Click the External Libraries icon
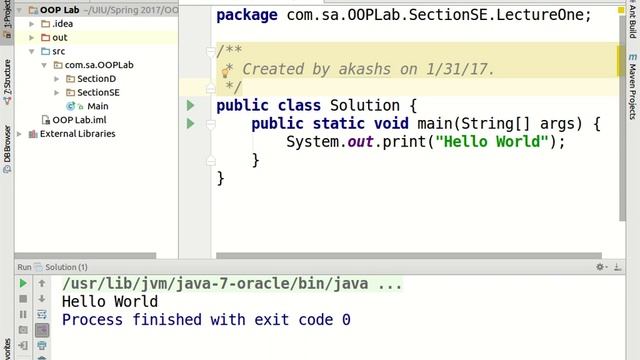 pyautogui.click(x=33, y=134)
